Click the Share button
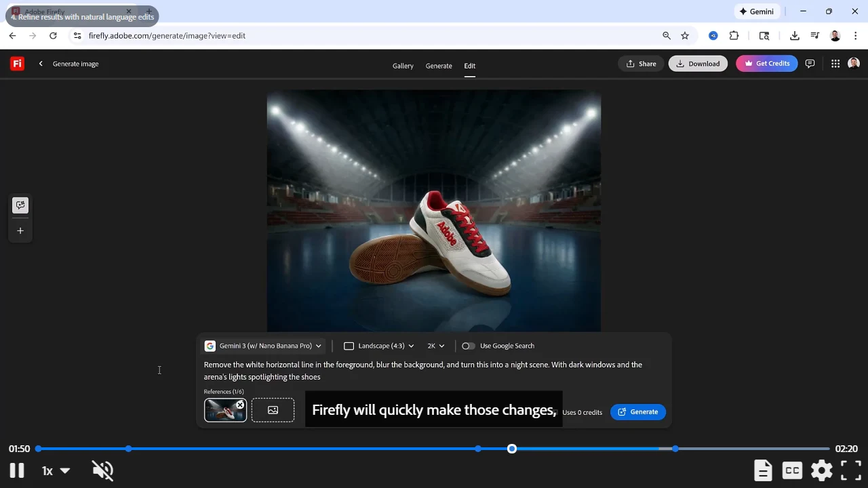Viewport: 868px width, 488px height. click(641, 64)
